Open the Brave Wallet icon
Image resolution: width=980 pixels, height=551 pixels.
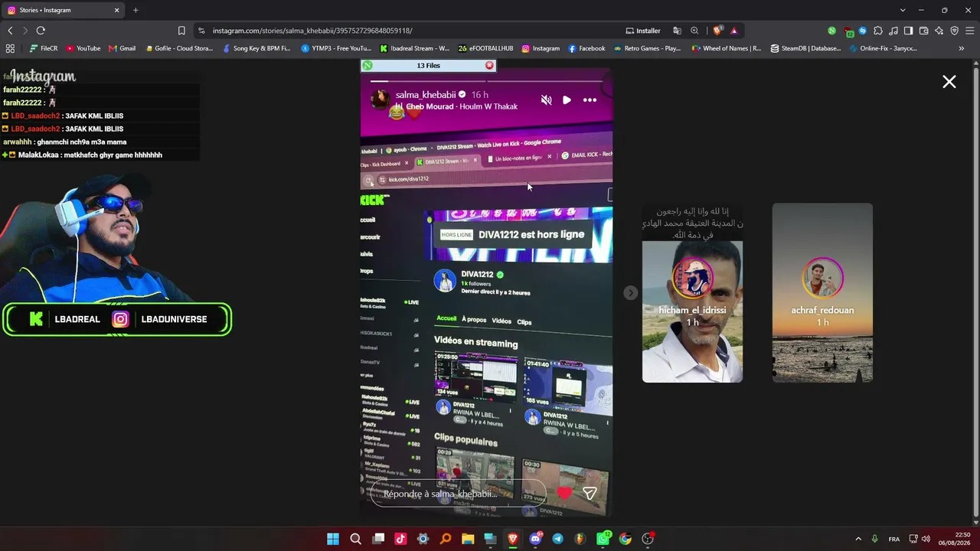click(923, 31)
